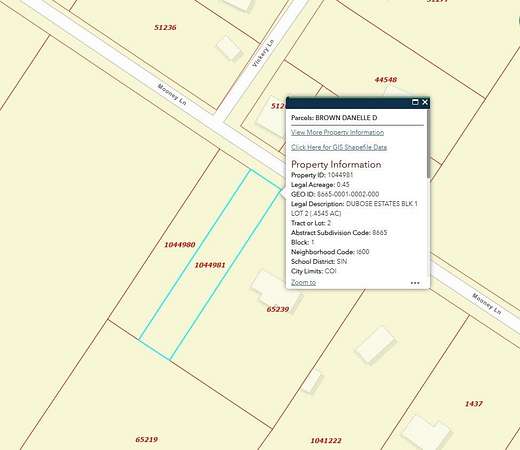
Task: Click the upper-left Mooney Ln road label
Action: [172, 95]
